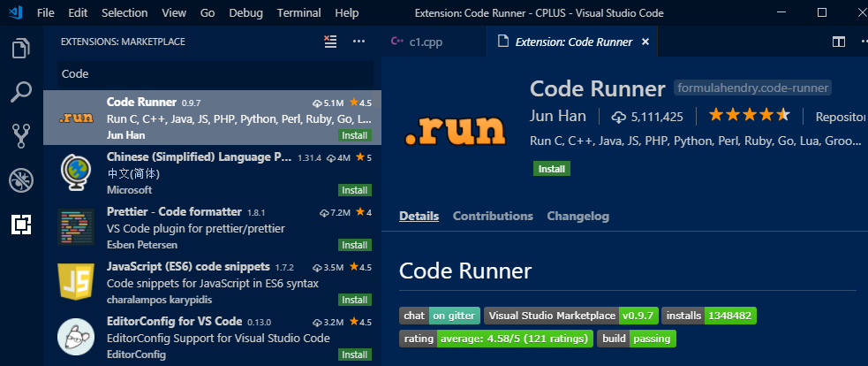Switch to the Changelog tab
The height and width of the screenshot is (366, 868).
[x=577, y=217]
